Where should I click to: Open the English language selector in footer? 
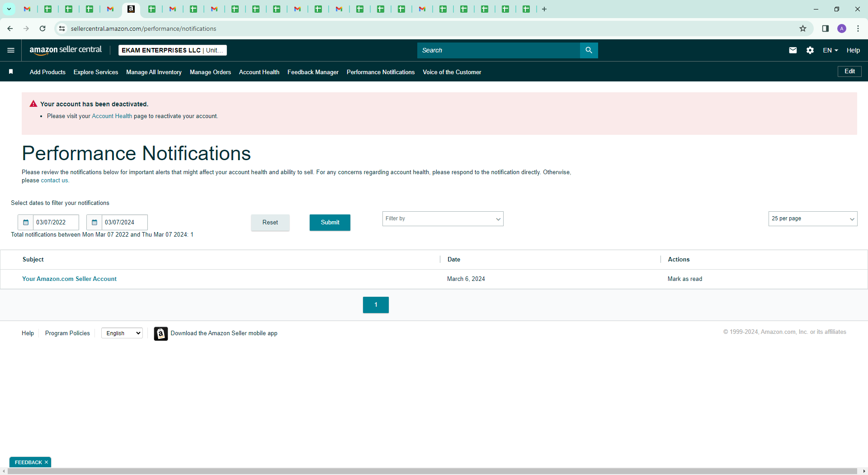point(122,333)
